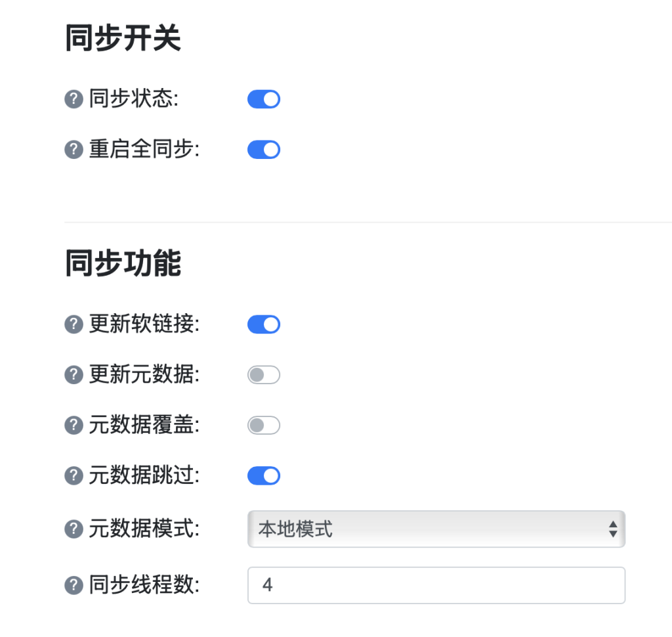Click the 同步功能 section heading
The width and height of the screenshot is (672, 637).
[123, 263]
